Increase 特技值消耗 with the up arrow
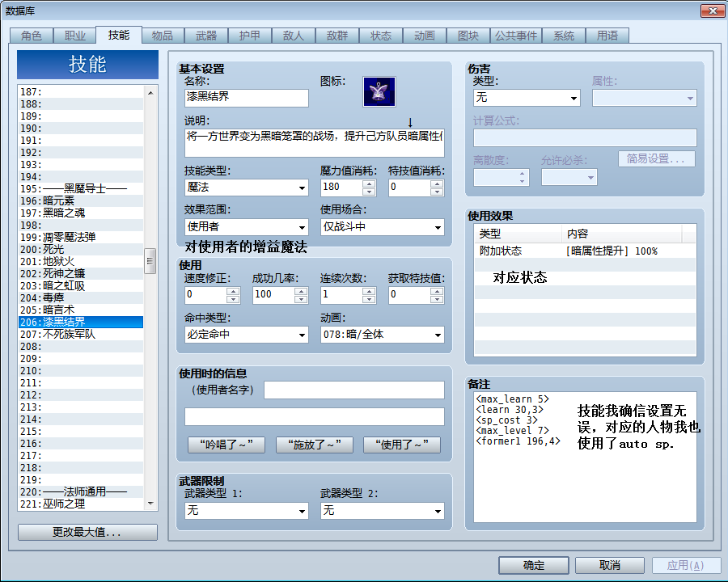Screen dimensions: 728x582 point(437,183)
